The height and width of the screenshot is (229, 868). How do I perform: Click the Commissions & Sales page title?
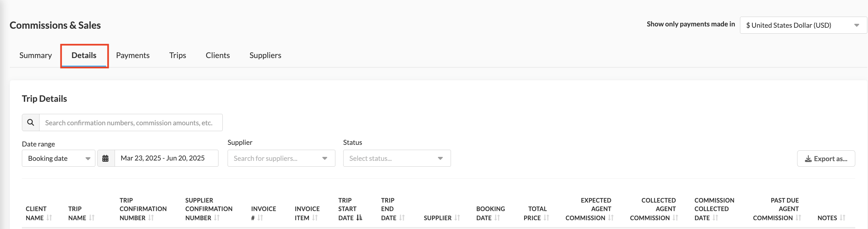click(x=55, y=25)
